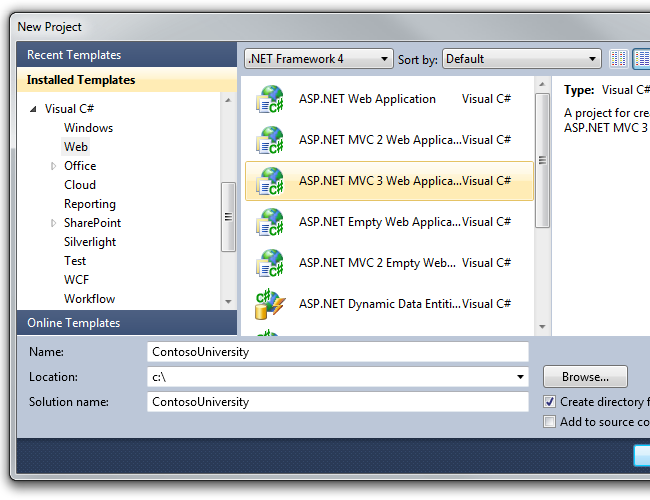Open the .NET Framework 4 dropdown
The height and width of the screenshot is (500, 650).
(318, 59)
